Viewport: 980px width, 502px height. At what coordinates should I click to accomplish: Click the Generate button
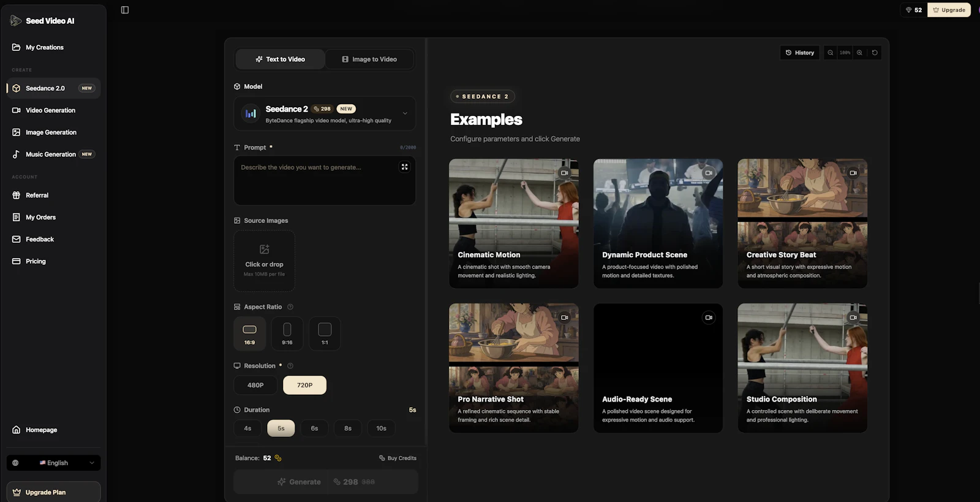click(326, 482)
